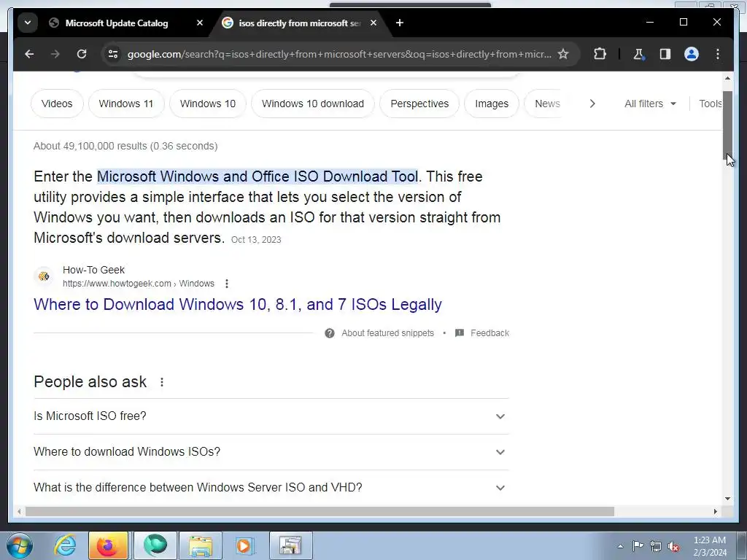Open the Chrome extensions puzzle icon
Image resolution: width=747 pixels, height=560 pixels.
pos(600,54)
